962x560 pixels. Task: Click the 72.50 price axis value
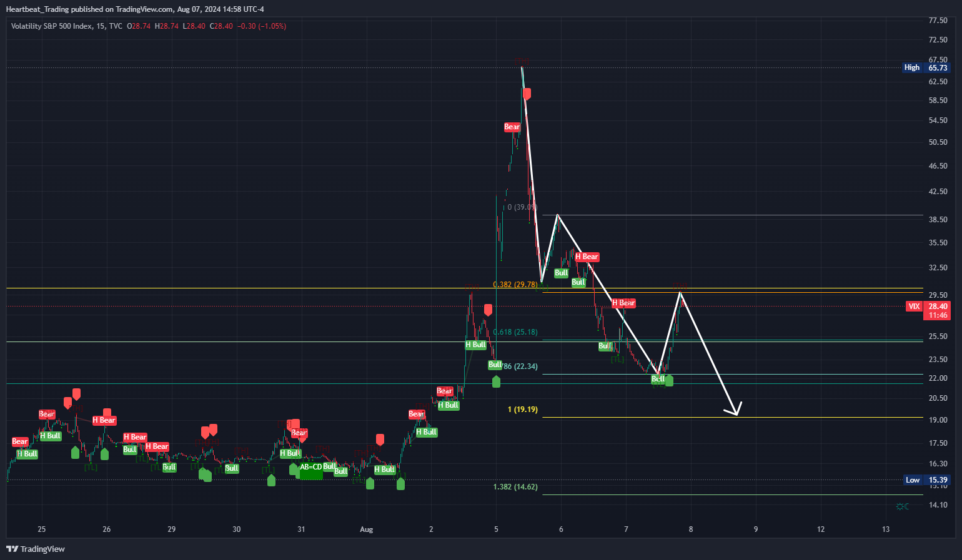[938, 39]
